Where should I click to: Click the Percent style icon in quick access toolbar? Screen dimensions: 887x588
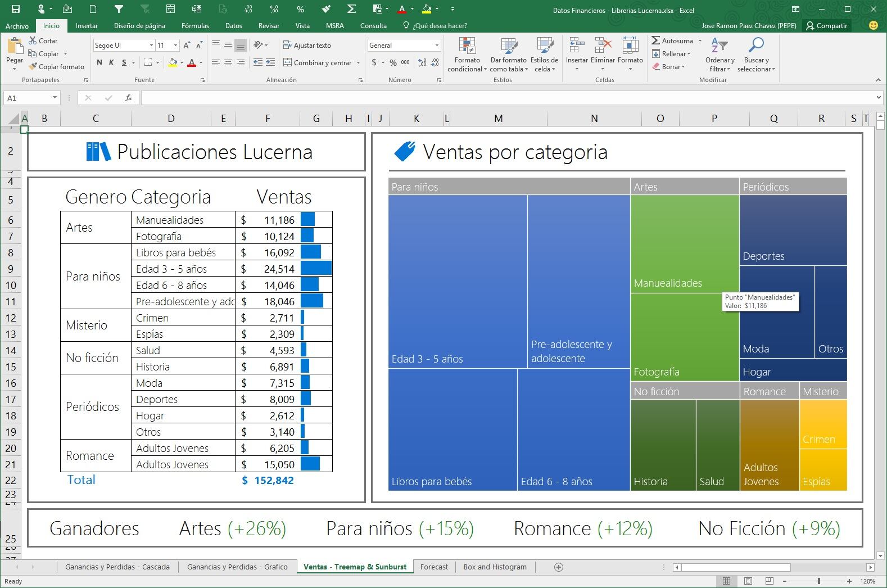coord(300,9)
